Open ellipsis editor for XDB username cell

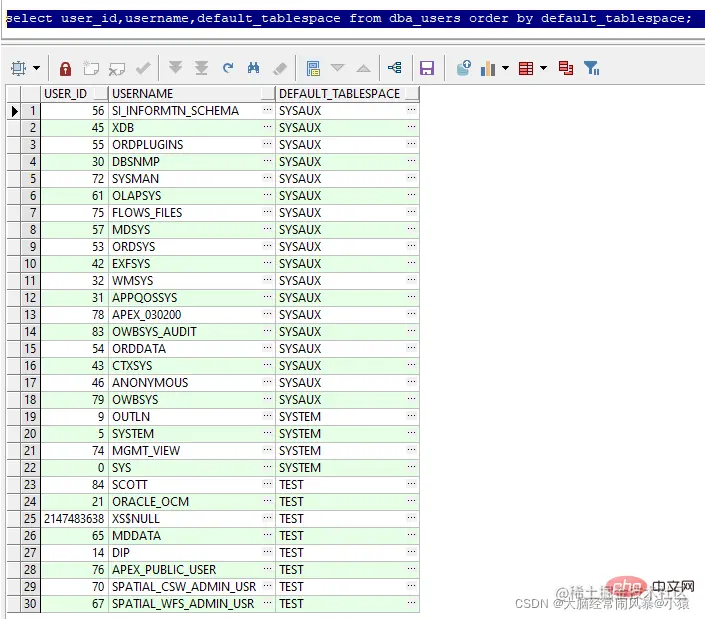(267, 127)
